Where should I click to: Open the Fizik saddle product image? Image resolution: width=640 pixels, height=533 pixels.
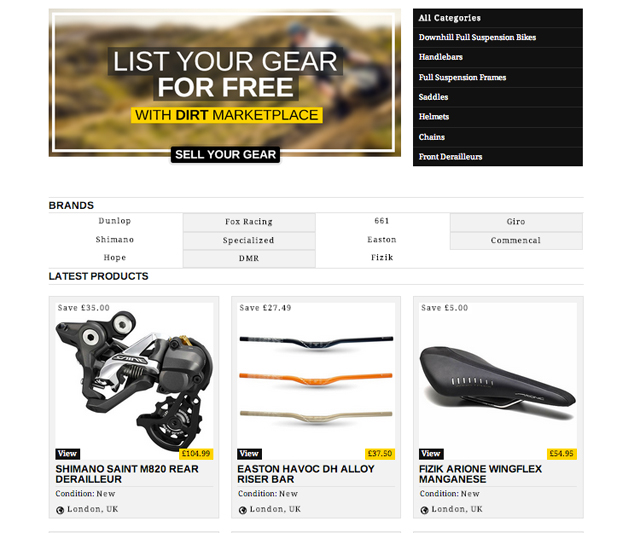click(498, 380)
